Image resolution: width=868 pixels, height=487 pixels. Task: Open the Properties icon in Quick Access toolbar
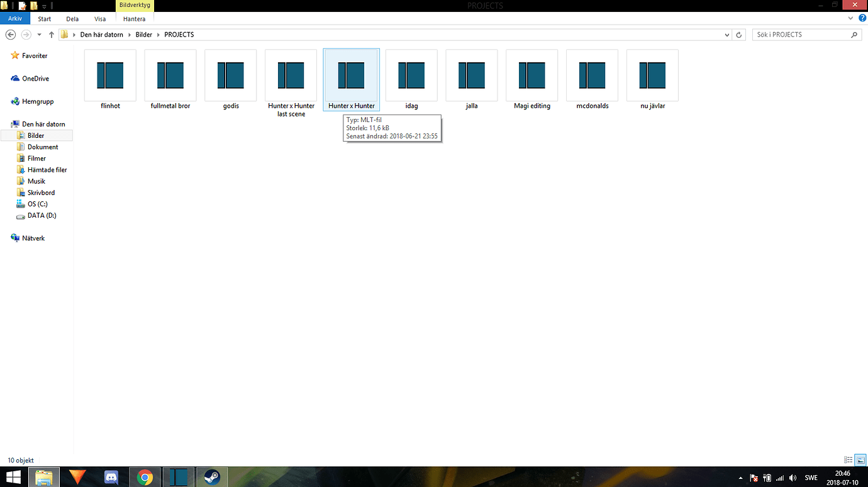tap(22, 5)
